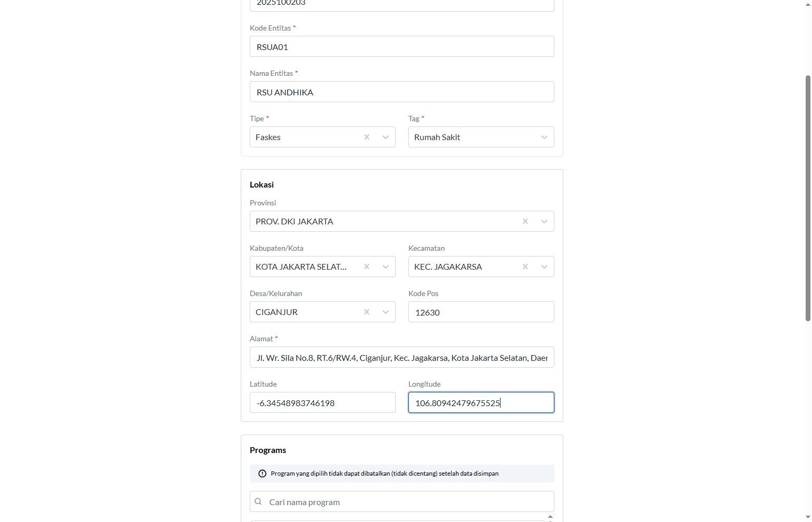Image resolution: width=812 pixels, height=522 pixels.
Task: Click the info icon in Programs notice
Action: 262,474
